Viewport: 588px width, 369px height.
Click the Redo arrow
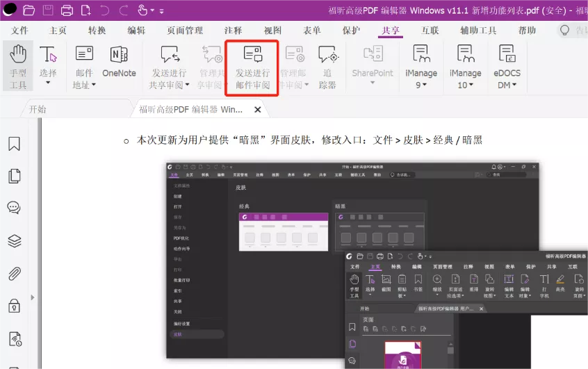pos(124,10)
